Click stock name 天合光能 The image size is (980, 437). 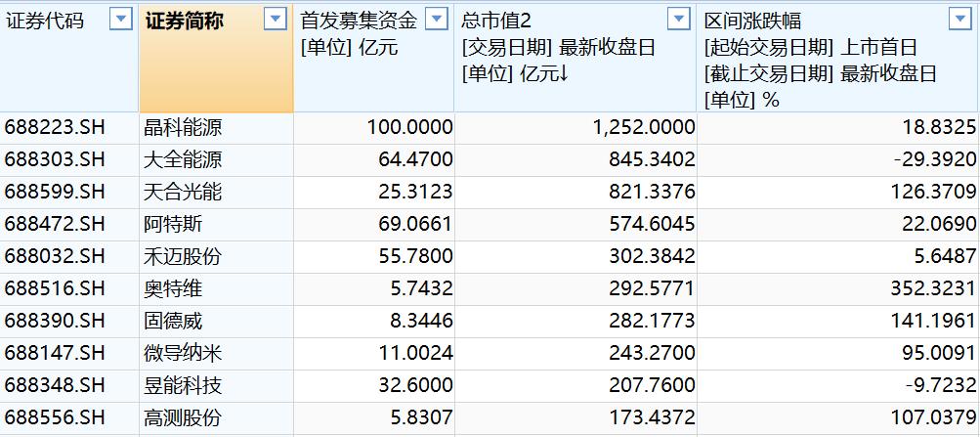tap(183, 192)
